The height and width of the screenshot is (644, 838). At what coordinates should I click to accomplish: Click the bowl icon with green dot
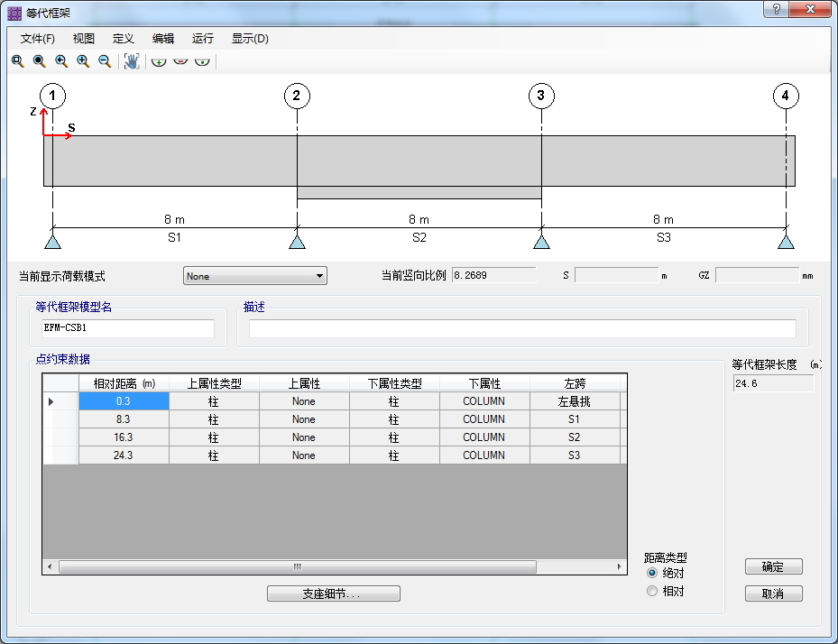coord(202,61)
